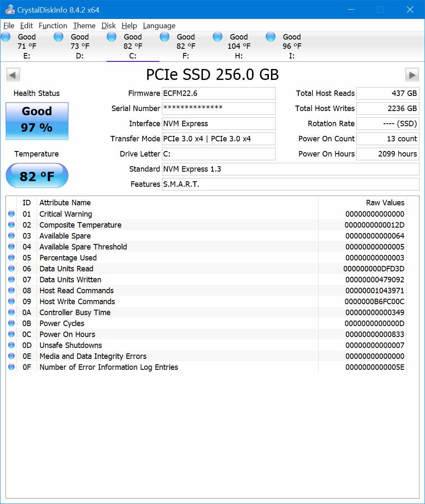Click the Raw Values column header
The height and width of the screenshot is (504, 425).
[x=385, y=203]
